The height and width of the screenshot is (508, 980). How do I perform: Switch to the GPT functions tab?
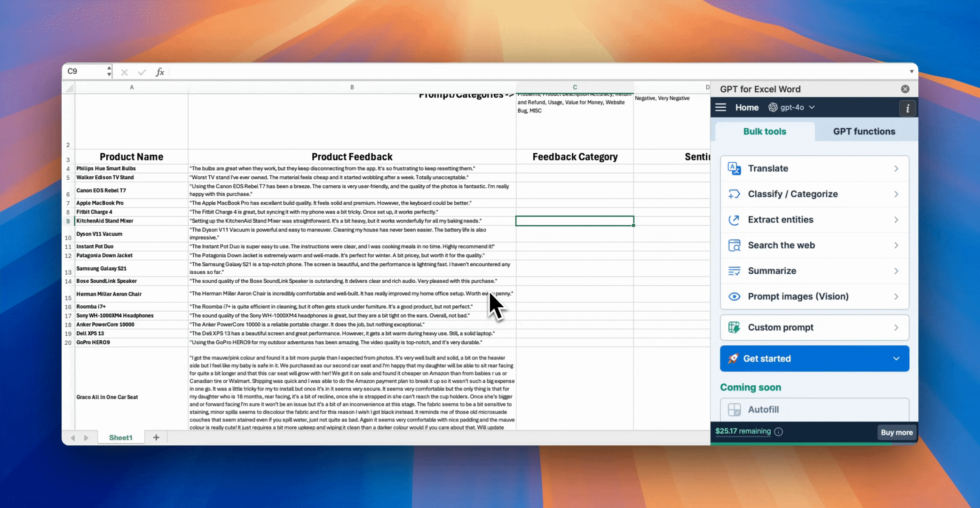tap(864, 132)
